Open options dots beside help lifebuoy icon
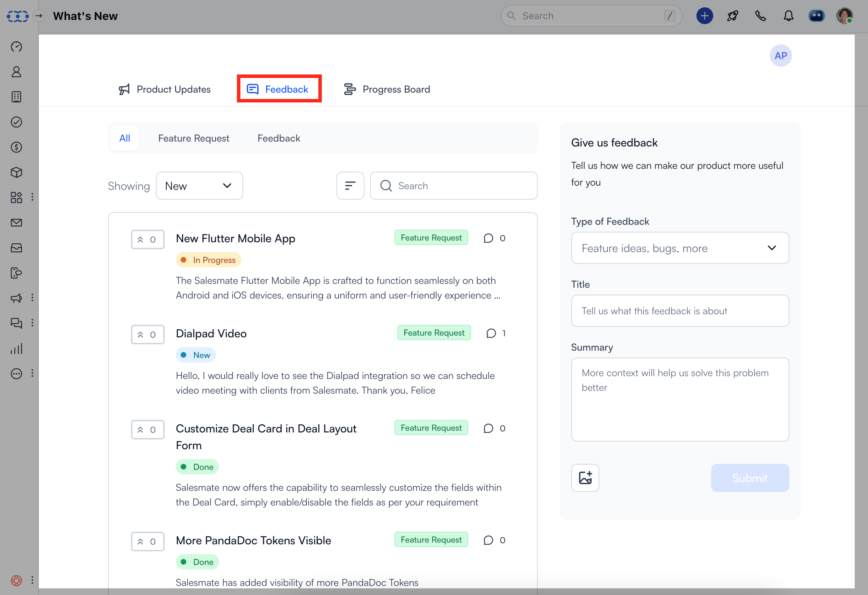This screenshot has width=868, height=595. [32, 580]
